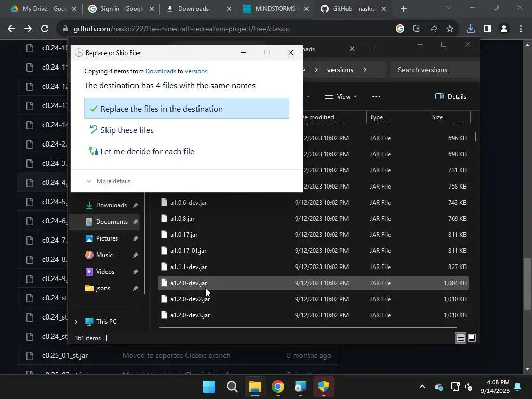Switch to Sign in - Google tab
532x399 pixels.
point(121,9)
